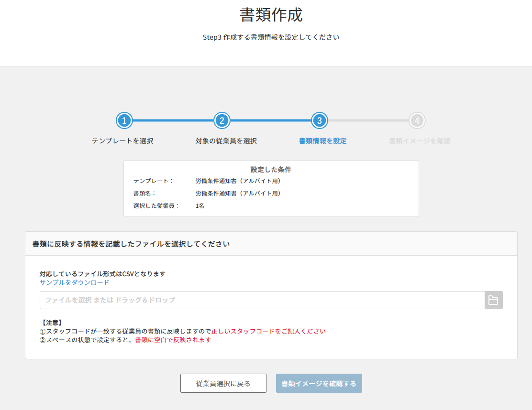This screenshot has height=410, width=532.
Task: Select the テンプレートを選択 step label
Action: point(122,141)
